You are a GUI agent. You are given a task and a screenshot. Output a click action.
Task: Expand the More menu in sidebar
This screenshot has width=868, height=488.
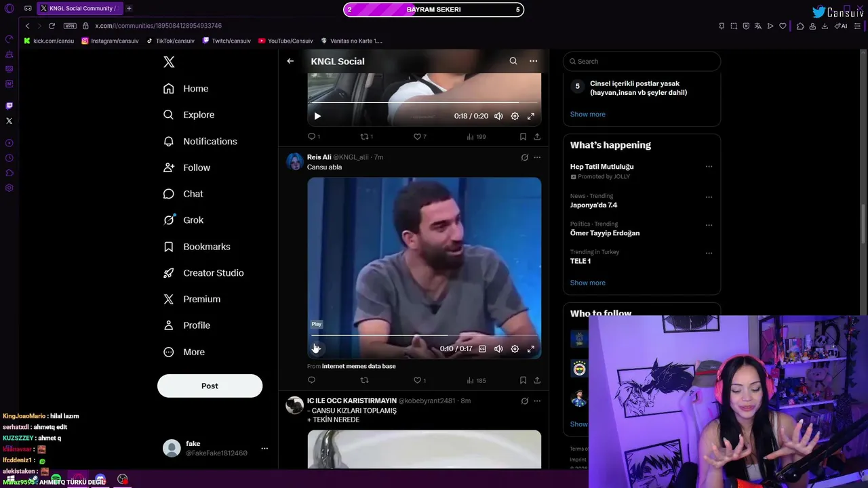pos(184,352)
